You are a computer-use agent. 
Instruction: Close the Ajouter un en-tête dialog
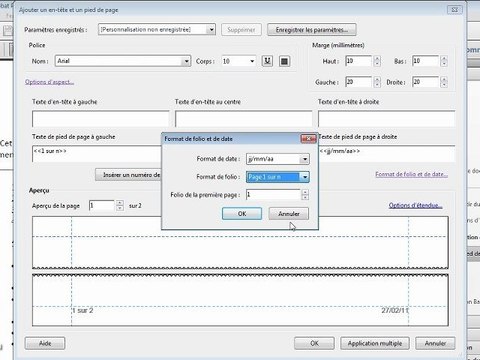(x=455, y=10)
